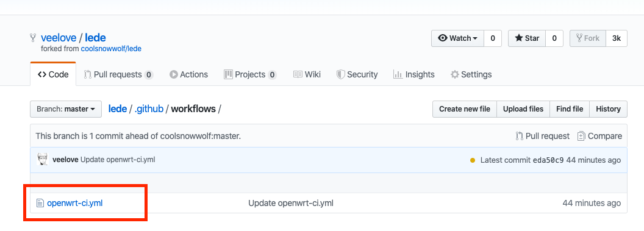Image resolution: width=644 pixels, height=231 pixels.
Task: Click the Upload files button
Action: pyautogui.click(x=523, y=109)
